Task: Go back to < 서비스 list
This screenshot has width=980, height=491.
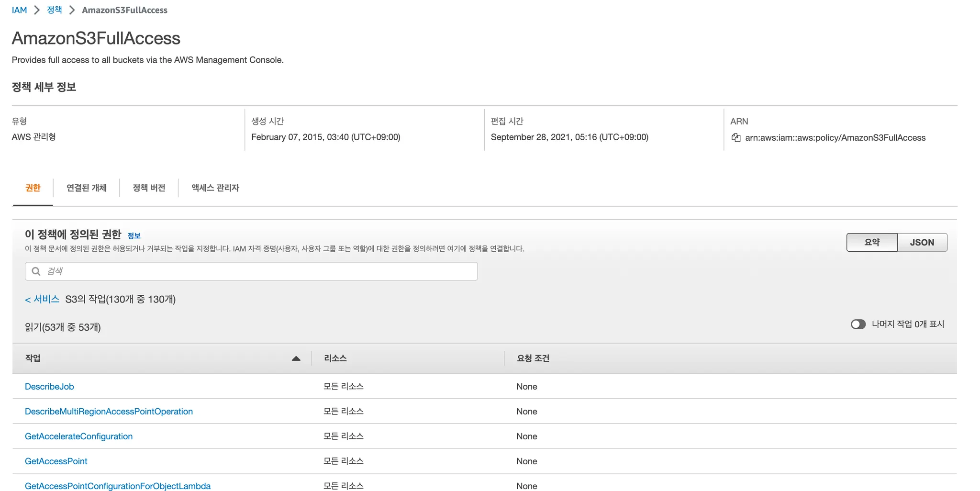Action: pyautogui.click(x=42, y=299)
